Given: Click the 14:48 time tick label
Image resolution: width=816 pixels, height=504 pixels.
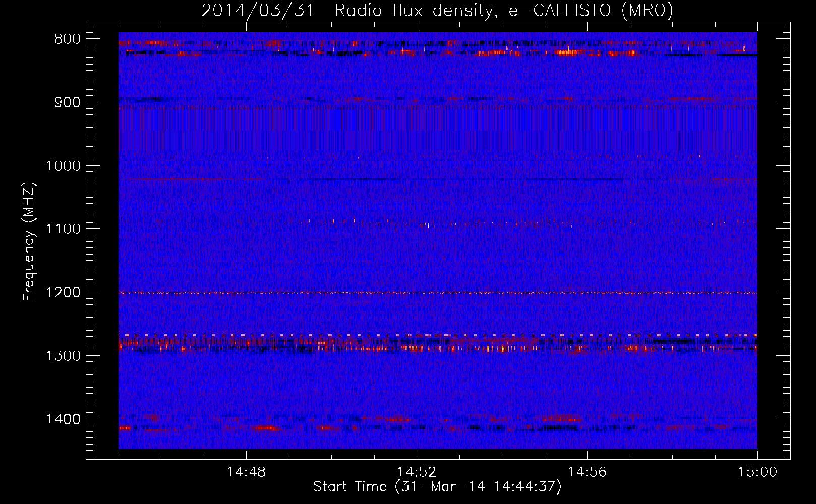Looking at the screenshot, I should [x=246, y=472].
